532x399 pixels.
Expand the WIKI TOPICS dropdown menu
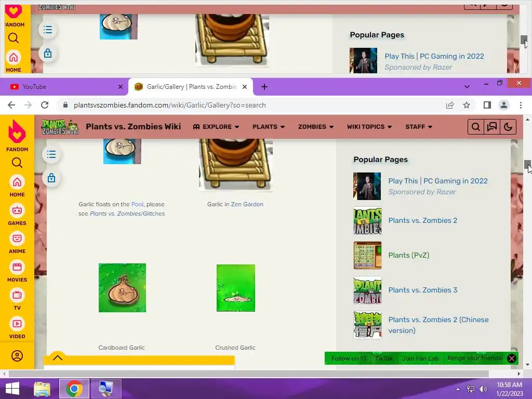[369, 127]
